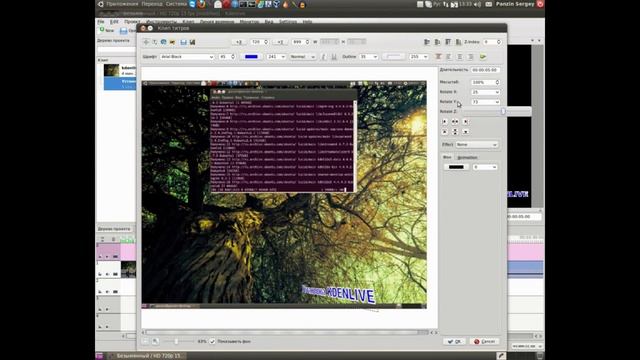Click the Z-index spinbox
The image size is (640, 360).
[x=492, y=42]
